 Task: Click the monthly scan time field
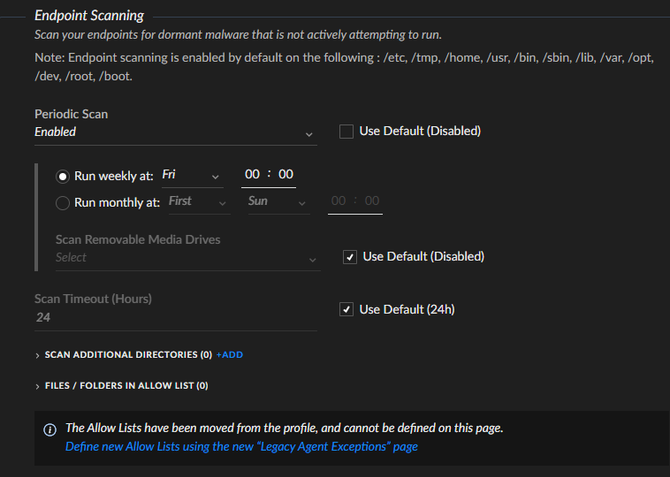(x=355, y=202)
